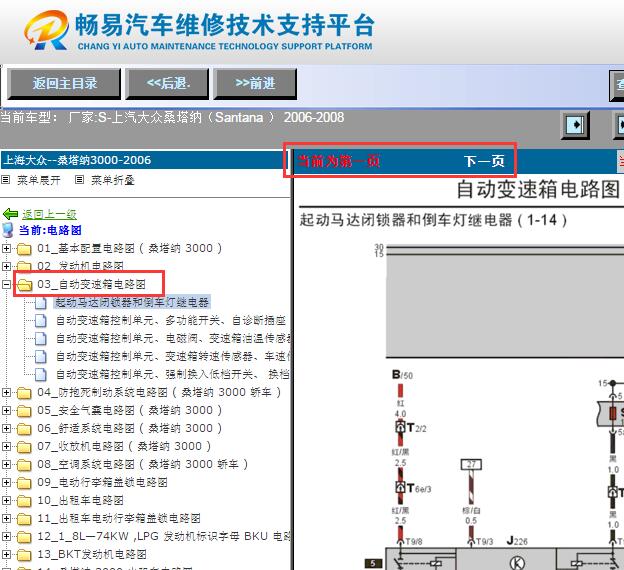The width and height of the screenshot is (624, 570).
Task: Click the icon beside 菜单折叠
Action: (x=80, y=180)
